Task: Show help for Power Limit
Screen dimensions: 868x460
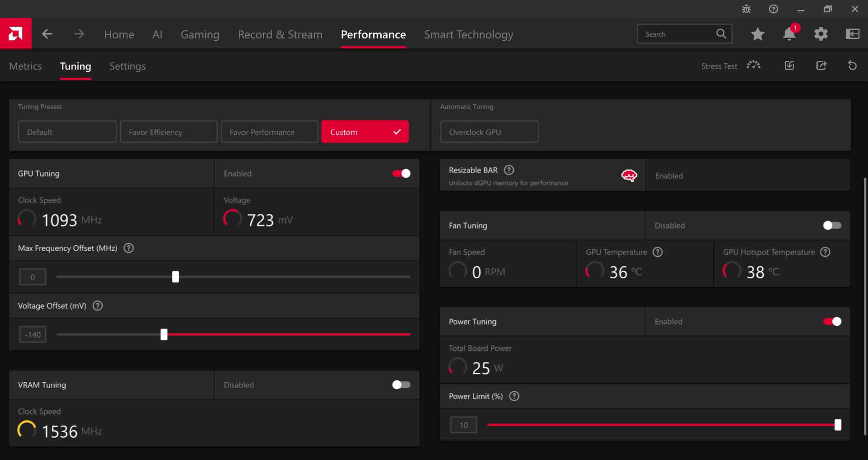Action: click(x=514, y=396)
